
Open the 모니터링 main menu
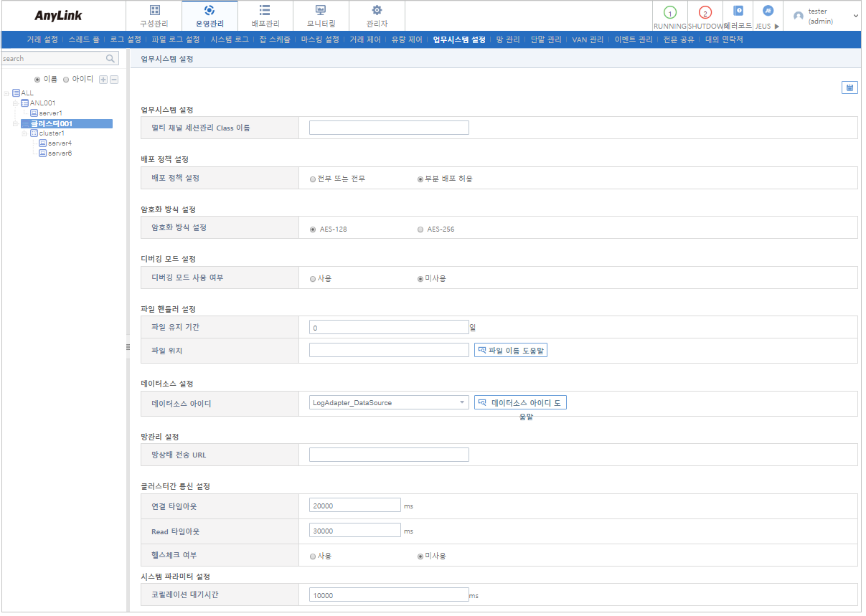tap(321, 16)
